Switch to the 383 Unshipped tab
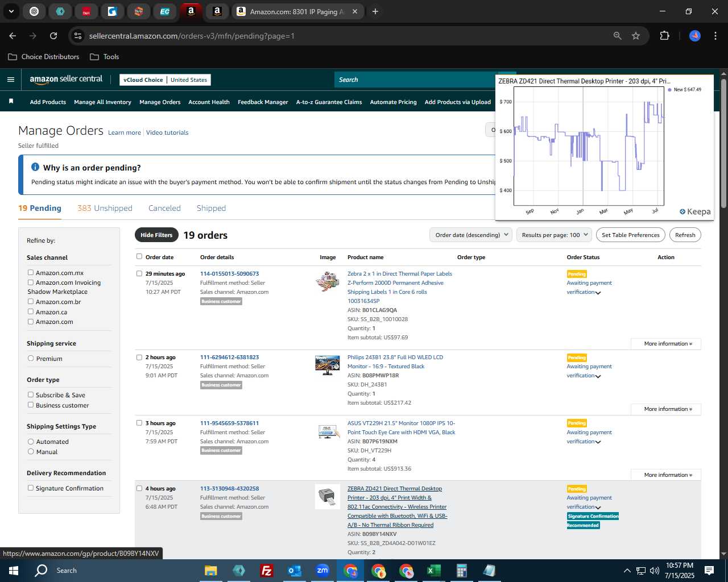The height and width of the screenshot is (582, 728). [105, 208]
